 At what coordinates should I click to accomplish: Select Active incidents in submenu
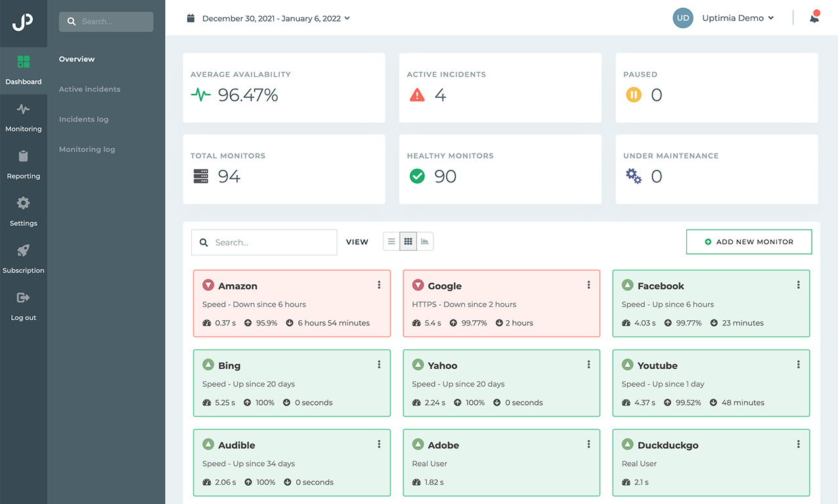[x=89, y=89]
